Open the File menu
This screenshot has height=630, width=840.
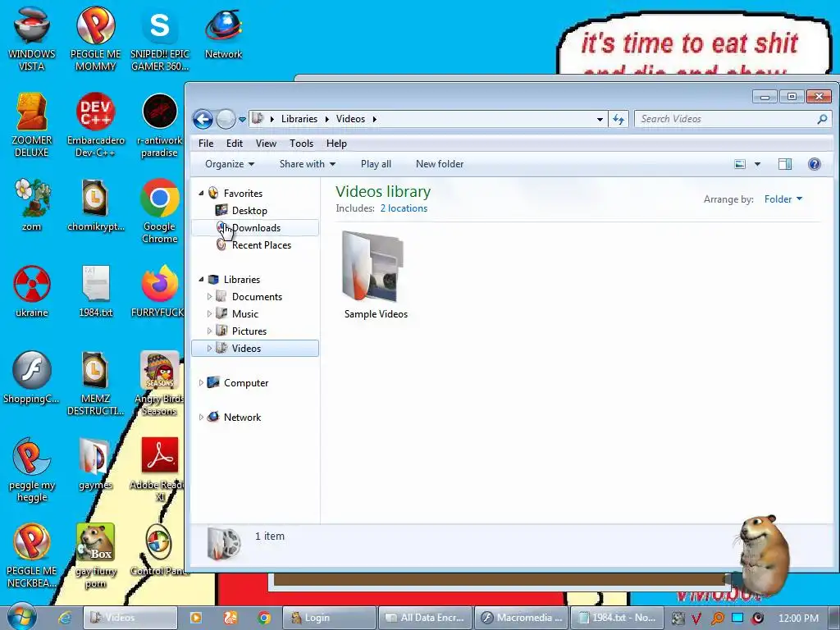(x=206, y=144)
